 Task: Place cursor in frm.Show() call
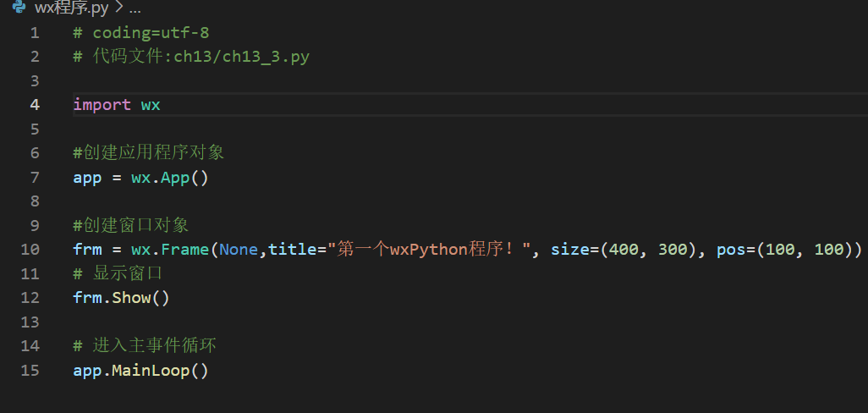tap(121, 298)
